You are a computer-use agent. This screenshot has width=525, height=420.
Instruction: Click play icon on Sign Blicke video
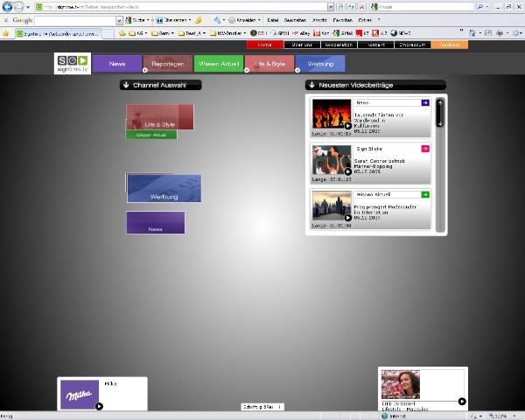(347, 171)
